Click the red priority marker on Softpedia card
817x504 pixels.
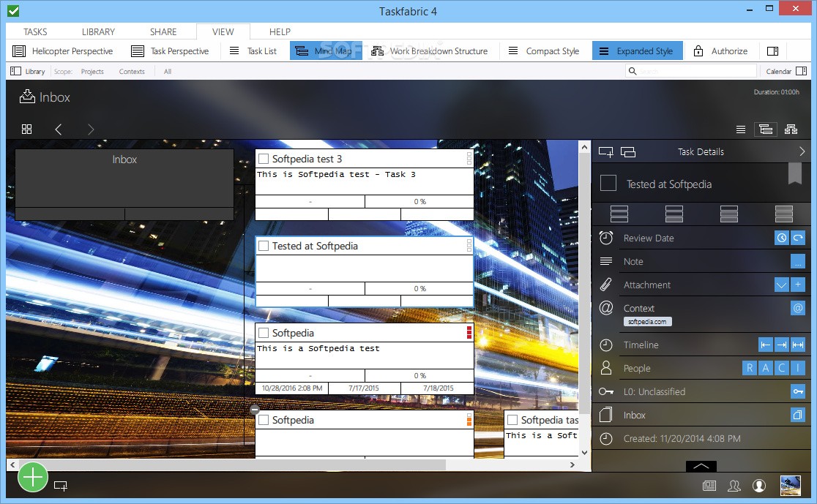(x=469, y=333)
